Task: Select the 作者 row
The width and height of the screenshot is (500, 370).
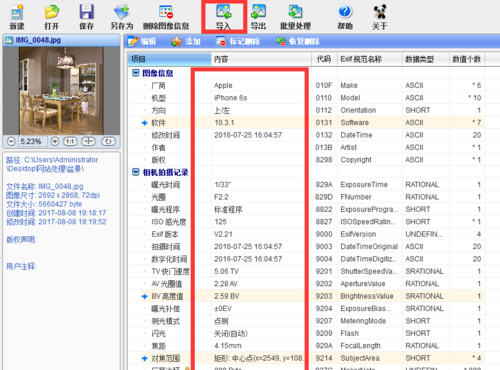Action: [307, 147]
